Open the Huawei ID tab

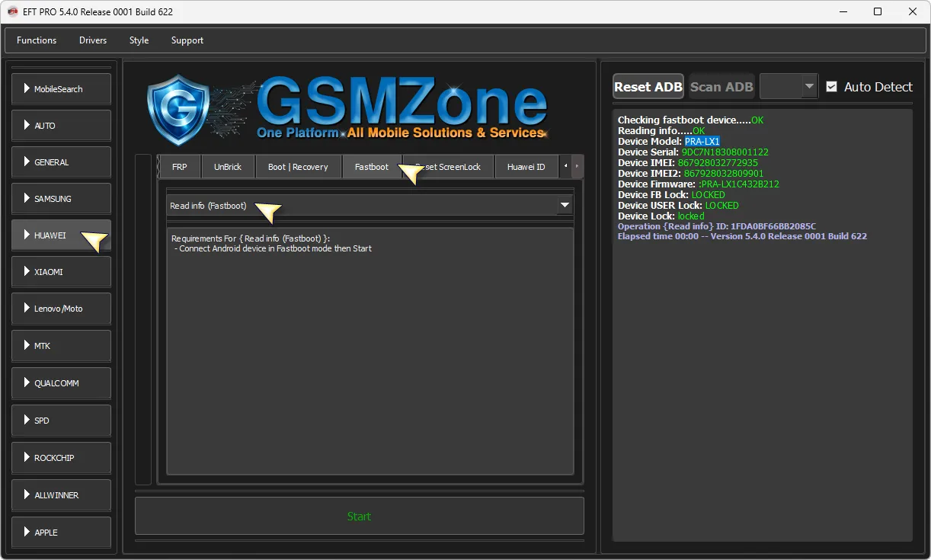pos(526,167)
